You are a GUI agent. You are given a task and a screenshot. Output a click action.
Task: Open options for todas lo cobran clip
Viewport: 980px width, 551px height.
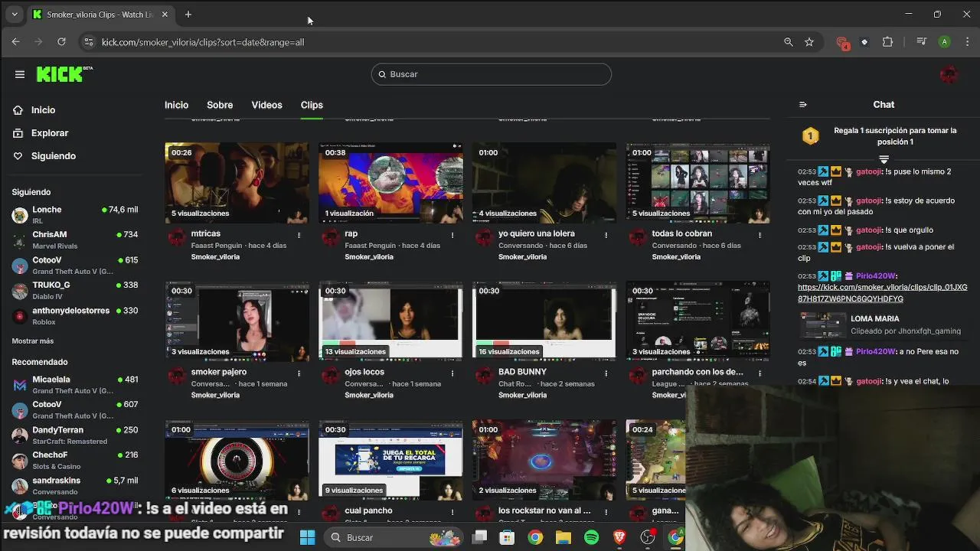coord(759,234)
